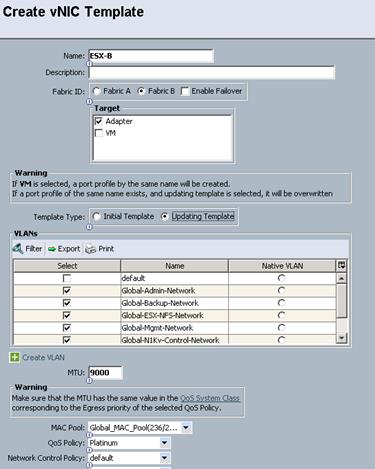Screen dimensions: 375x469
Task: Click the green Export arrow icon
Action: pos(52,249)
